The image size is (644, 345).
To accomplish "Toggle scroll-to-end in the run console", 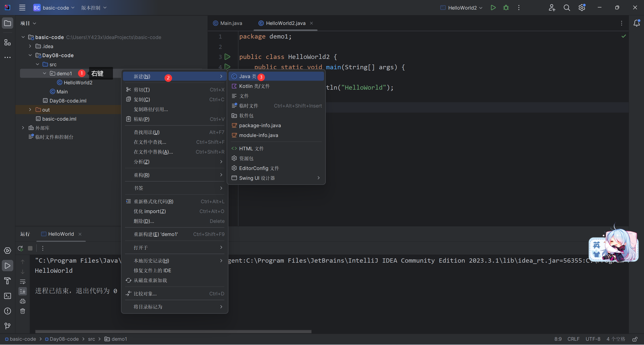I will coord(23,291).
